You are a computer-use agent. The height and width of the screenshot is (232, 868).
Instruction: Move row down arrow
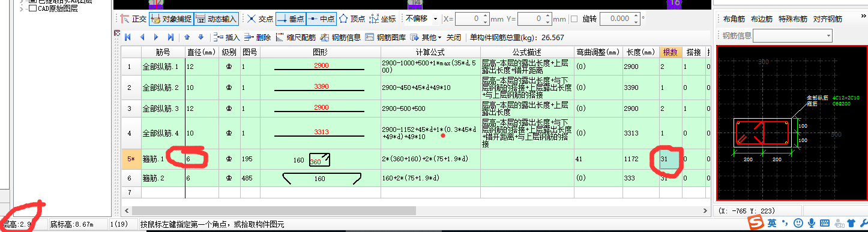pyautogui.click(x=201, y=37)
